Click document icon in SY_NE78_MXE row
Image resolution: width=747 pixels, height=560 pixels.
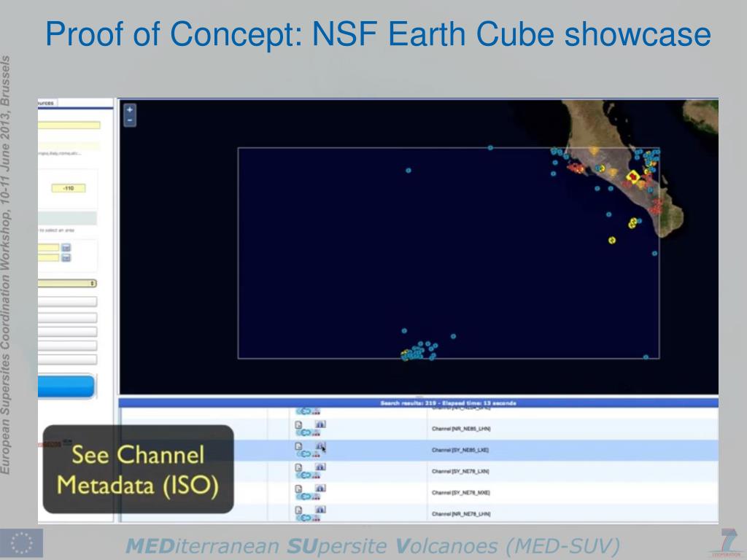298,489
